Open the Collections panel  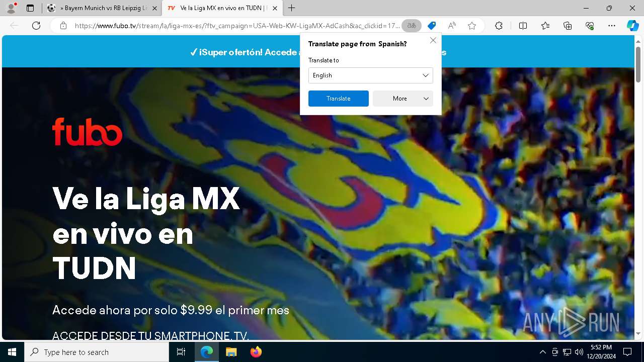568,26
